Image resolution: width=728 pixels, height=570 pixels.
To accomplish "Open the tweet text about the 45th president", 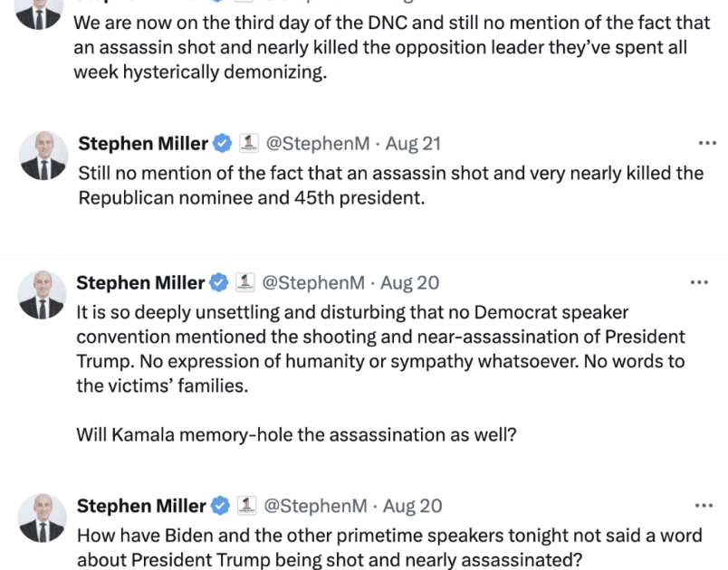I will (x=389, y=185).
